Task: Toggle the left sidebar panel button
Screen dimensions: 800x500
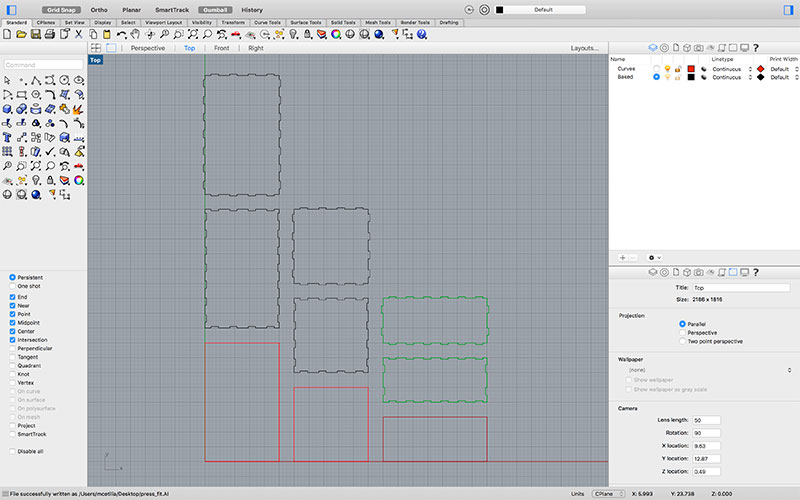Action: point(11,10)
